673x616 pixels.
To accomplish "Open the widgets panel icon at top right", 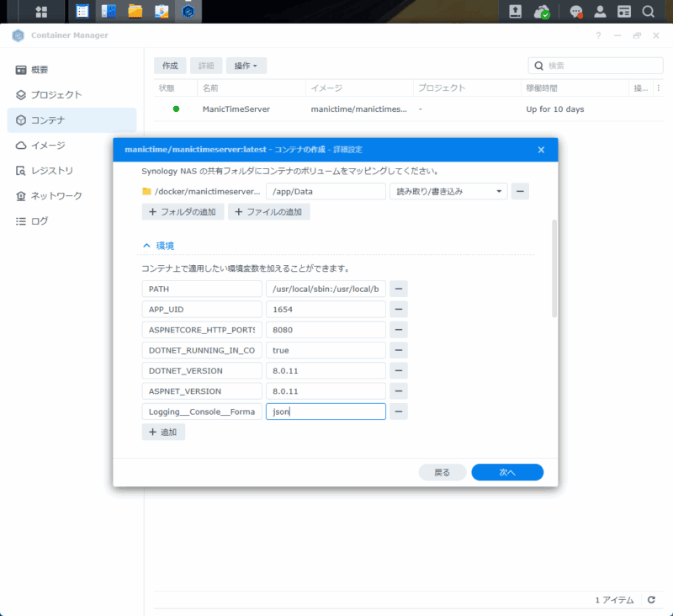I will [624, 13].
